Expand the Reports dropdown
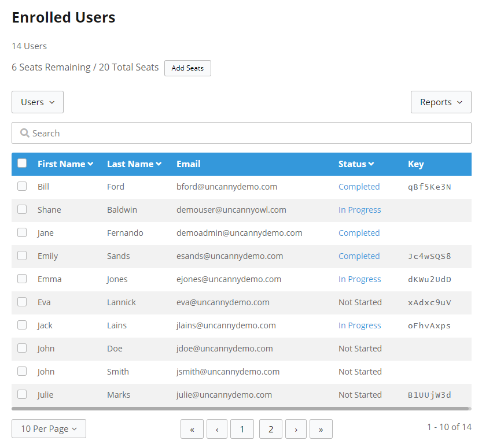 [441, 102]
